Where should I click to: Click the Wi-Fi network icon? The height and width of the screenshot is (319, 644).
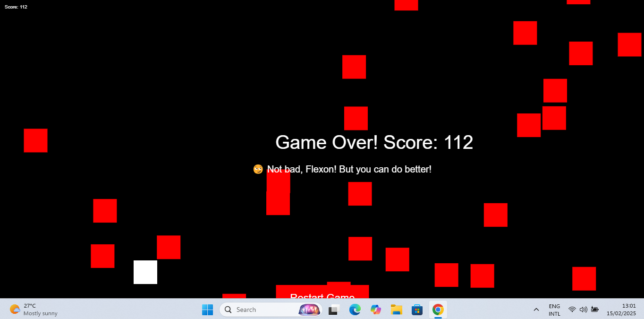tap(572, 310)
